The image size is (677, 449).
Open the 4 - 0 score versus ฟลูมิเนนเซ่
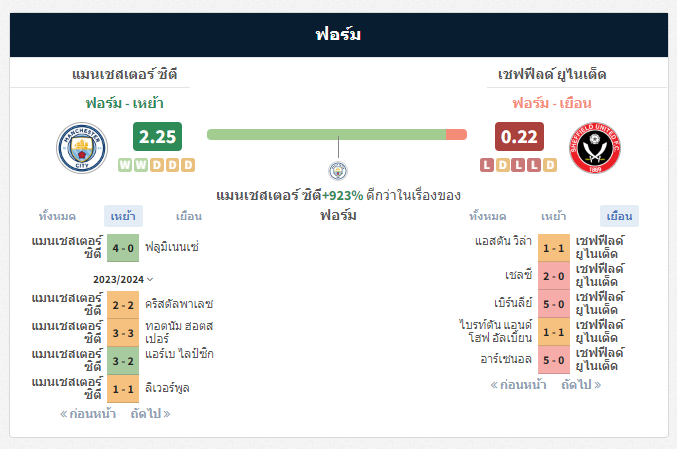pyautogui.click(x=123, y=248)
